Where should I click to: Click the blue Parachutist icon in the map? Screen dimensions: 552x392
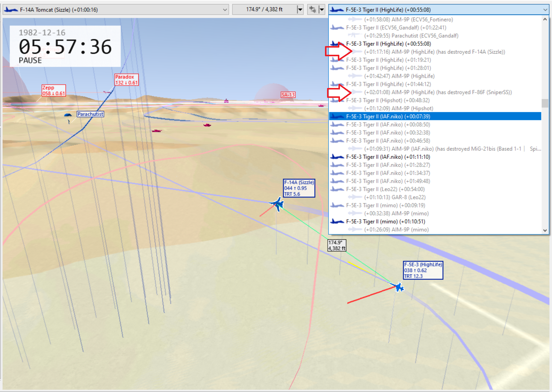[x=68, y=117]
